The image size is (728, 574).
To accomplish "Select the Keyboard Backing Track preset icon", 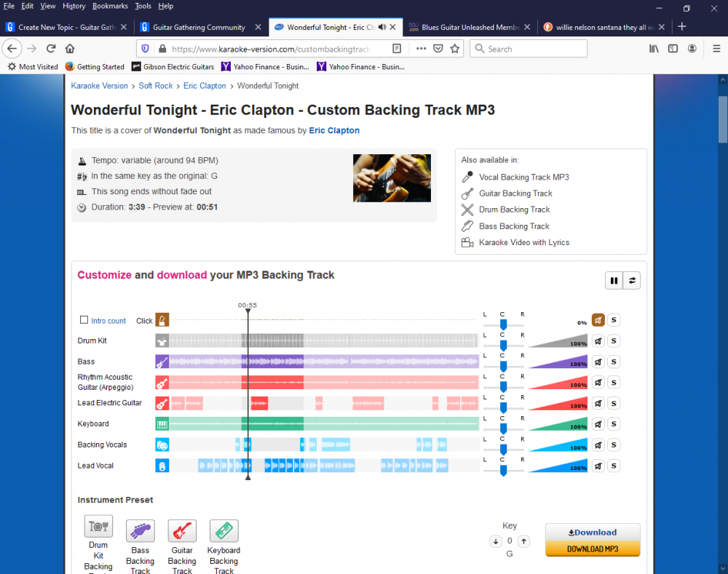I will [223, 531].
